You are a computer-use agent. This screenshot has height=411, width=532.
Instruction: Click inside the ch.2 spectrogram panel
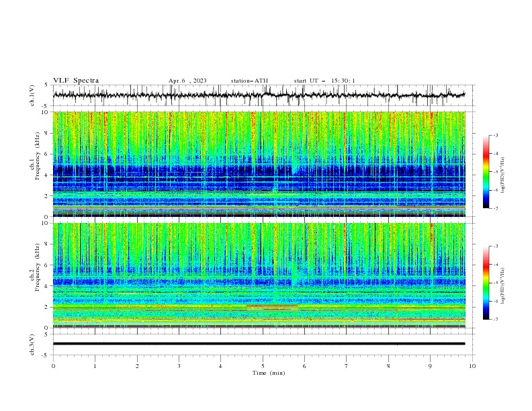pos(259,275)
